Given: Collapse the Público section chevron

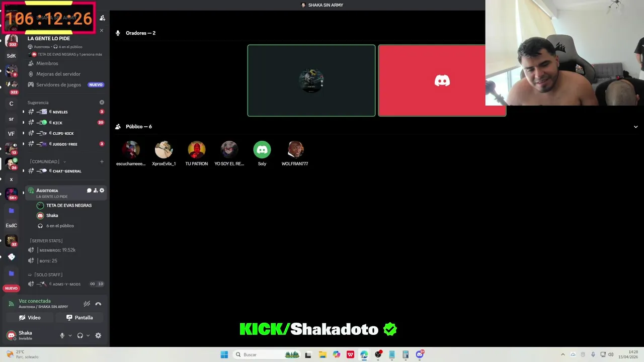Looking at the screenshot, I should coord(635,127).
